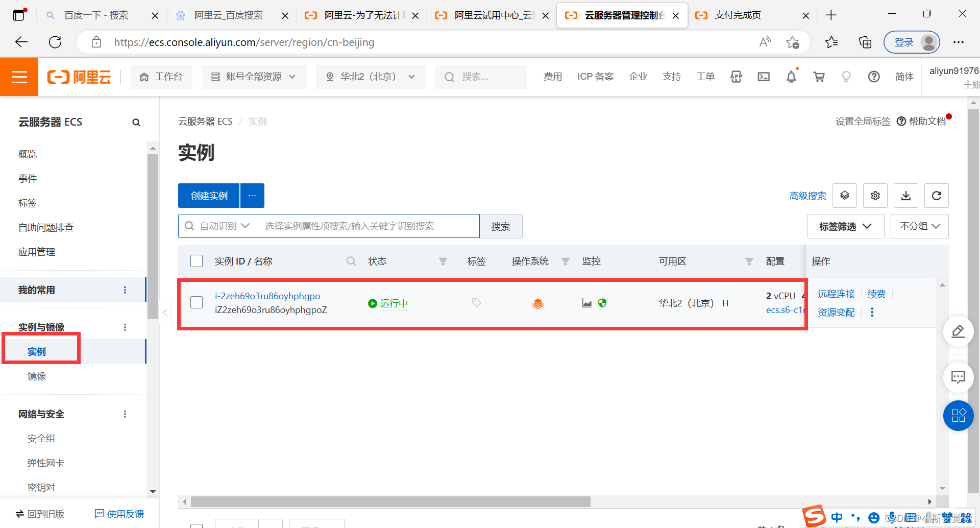Open more actions vertical dots in instance row

(x=872, y=312)
